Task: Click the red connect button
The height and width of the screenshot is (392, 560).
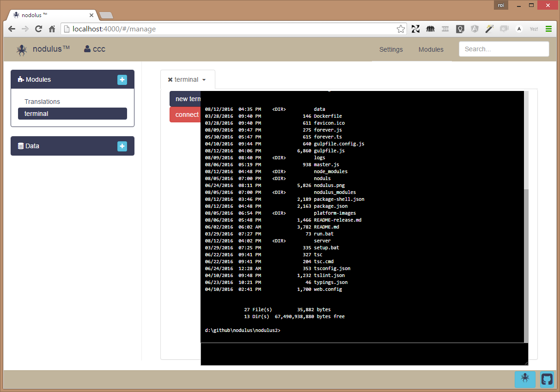Action: point(185,115)
